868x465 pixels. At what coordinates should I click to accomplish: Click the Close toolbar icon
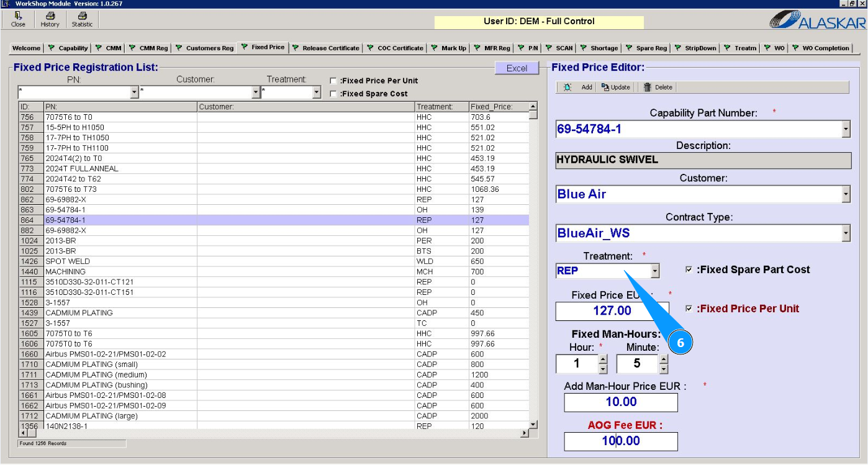point(19,17)
